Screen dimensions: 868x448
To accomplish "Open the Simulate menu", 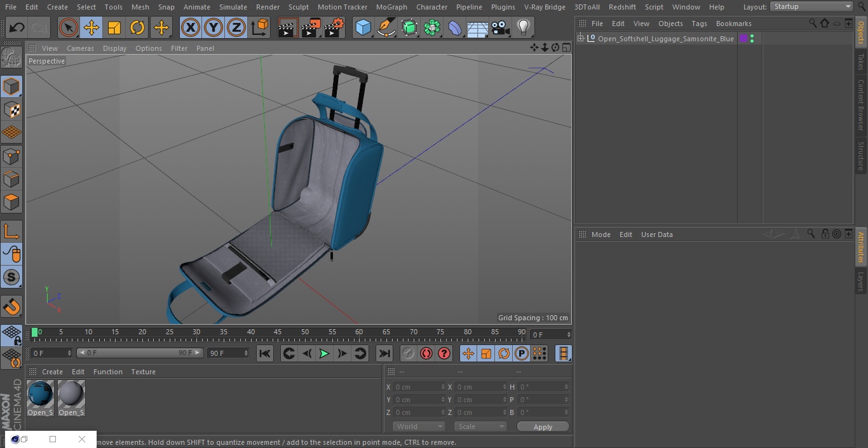I will coord(233,7).
